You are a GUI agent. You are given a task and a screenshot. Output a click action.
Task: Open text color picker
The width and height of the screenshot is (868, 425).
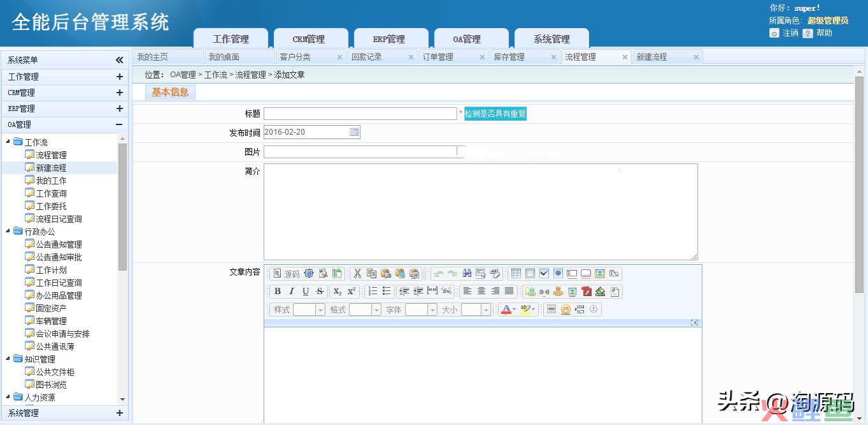tap(508, 309)
